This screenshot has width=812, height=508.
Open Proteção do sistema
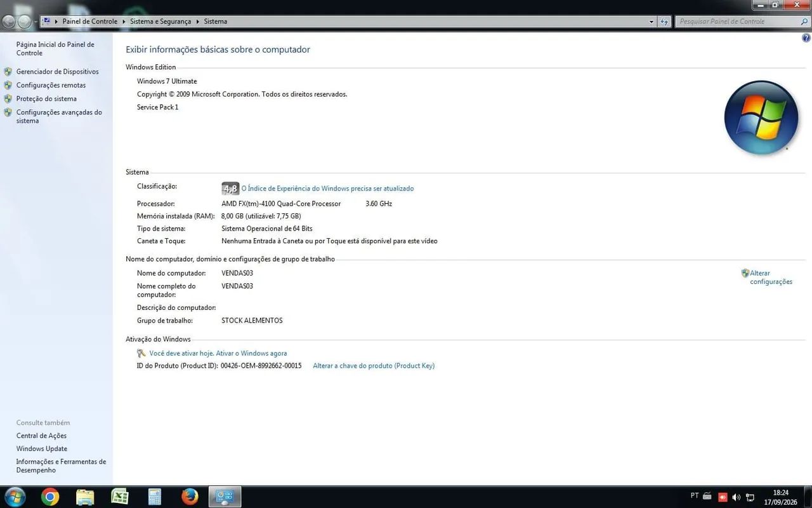(46, 98)
